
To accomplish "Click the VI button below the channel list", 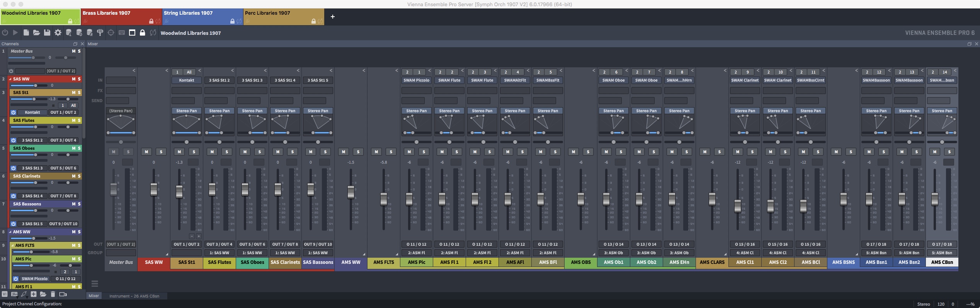I will (5, 294).
